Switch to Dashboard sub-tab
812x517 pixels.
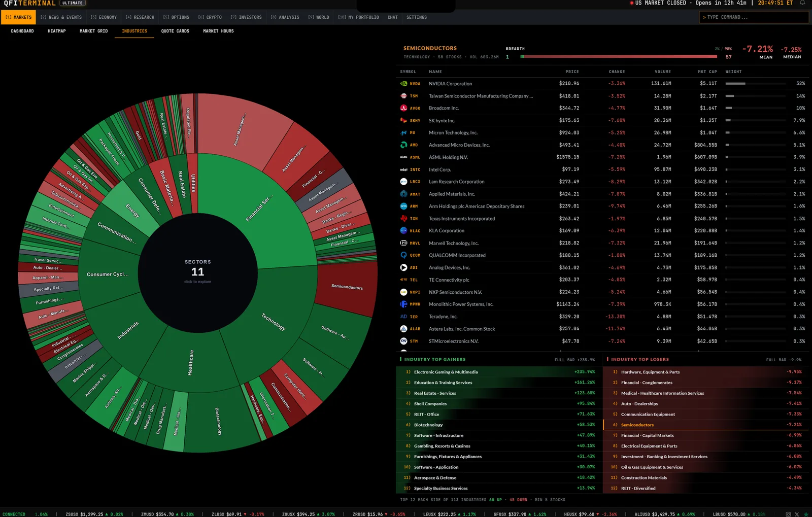[x=22, y=31]
